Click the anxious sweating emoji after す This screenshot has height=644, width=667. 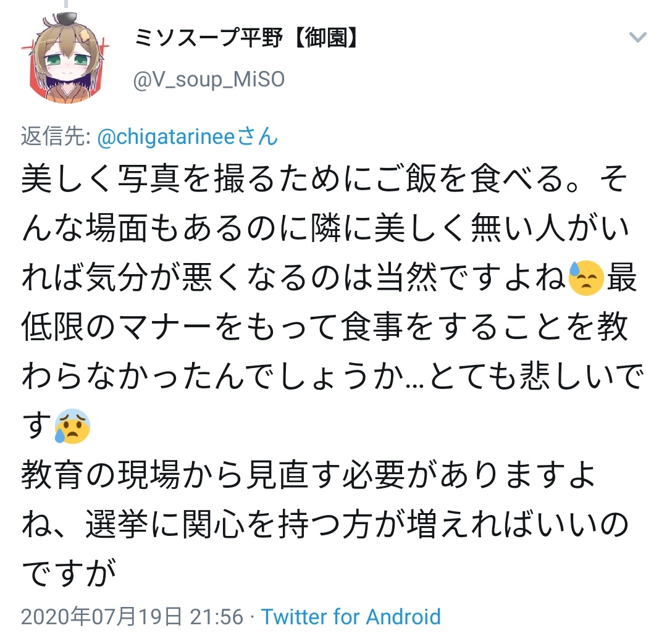[72, 426]
